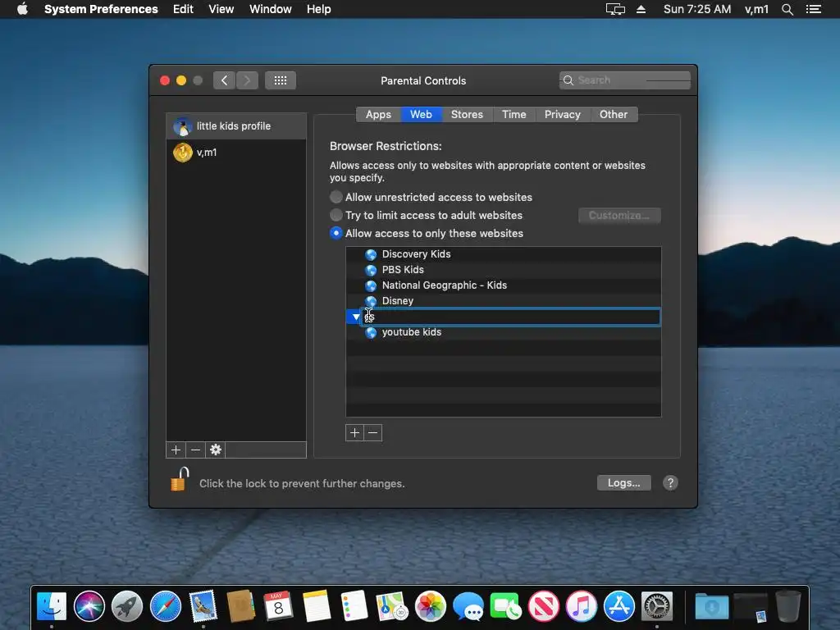Screen dimensions: 840x630
Task: Switch to the Time tab
Action: tap(514, 114)
